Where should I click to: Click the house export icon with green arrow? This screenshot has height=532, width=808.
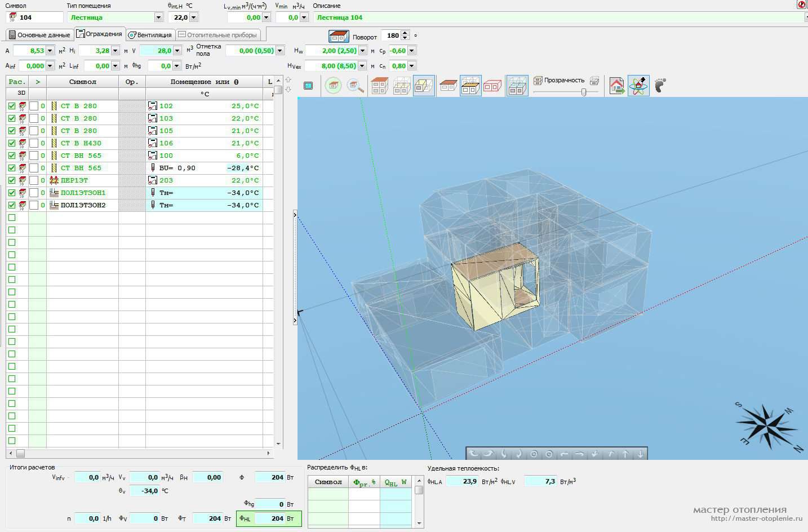[x=617, y=86]
